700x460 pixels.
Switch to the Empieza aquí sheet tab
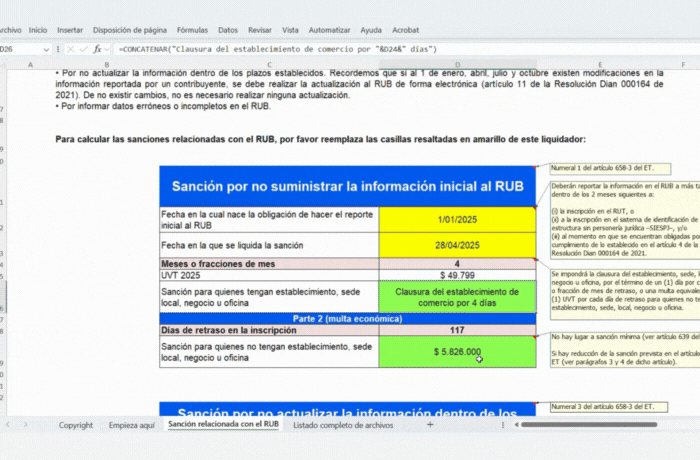tap(132, 425)
